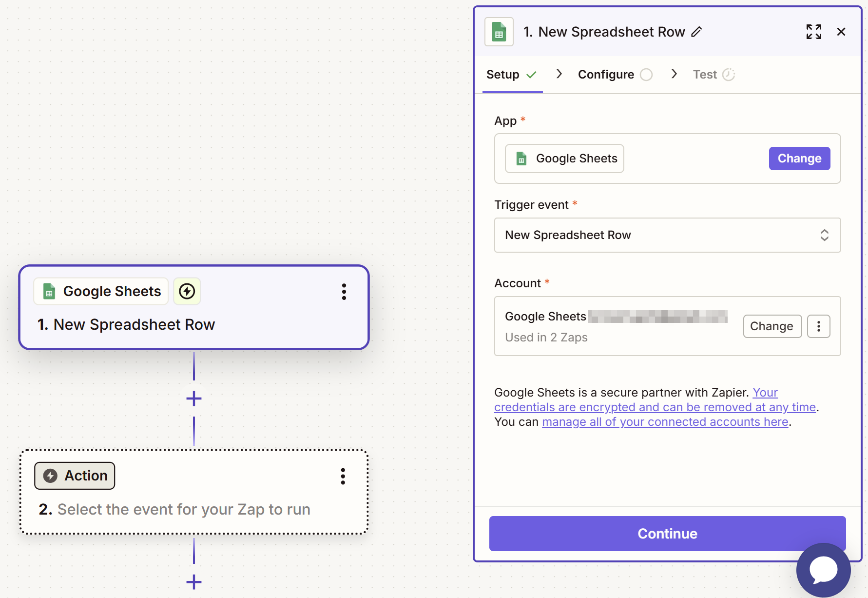Click the Change button for the App
Viewport: 868px width, 598px height.
pyautogui.click(x=799, y=158)
